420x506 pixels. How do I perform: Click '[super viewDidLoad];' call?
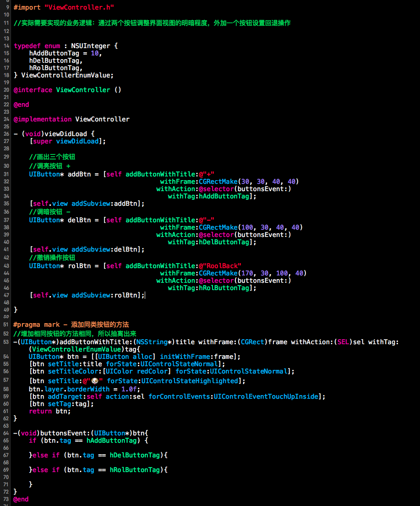click(67, 141)
